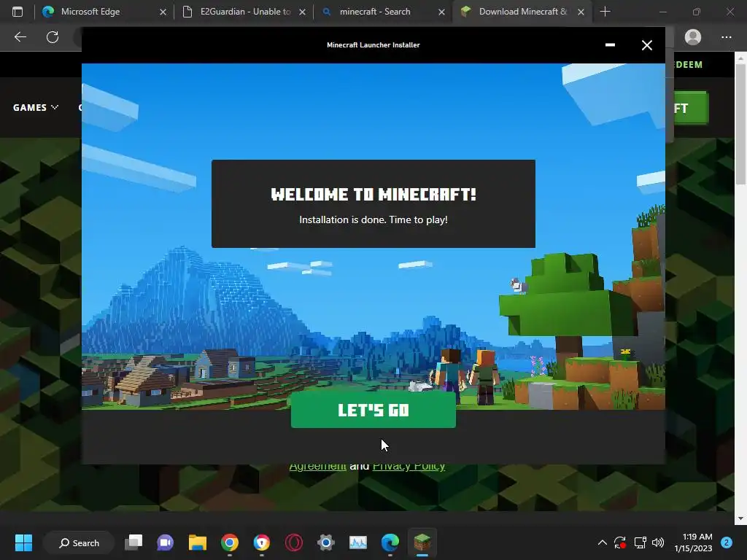747x560 pixels.
Task: Close the minecraft - Search tab
Action: pos(441,12)
